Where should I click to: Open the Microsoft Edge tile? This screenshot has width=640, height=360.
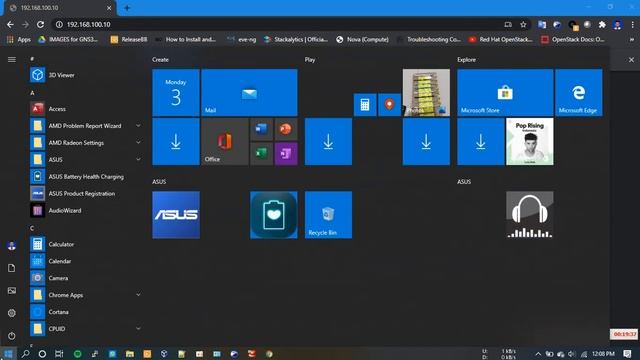click(578, 93)
